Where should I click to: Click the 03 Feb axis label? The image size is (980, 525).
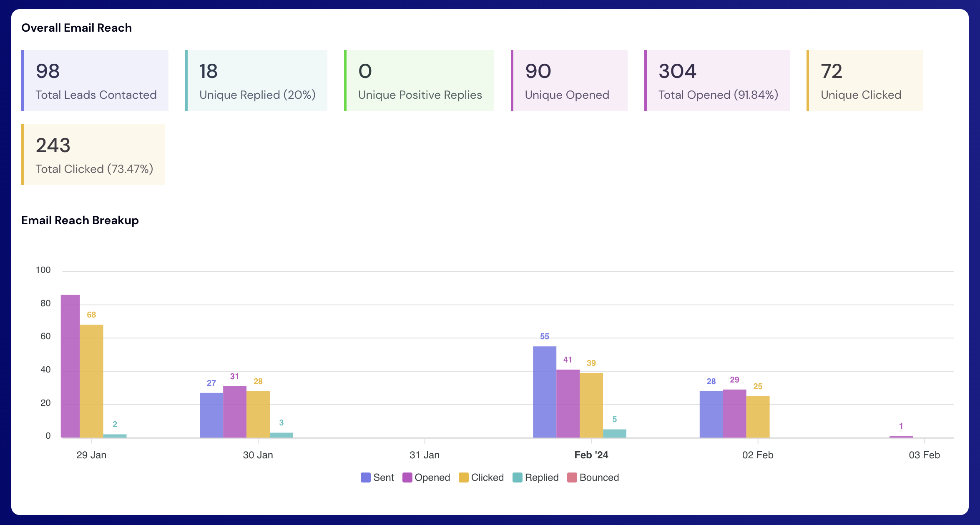tap(924, 455)
